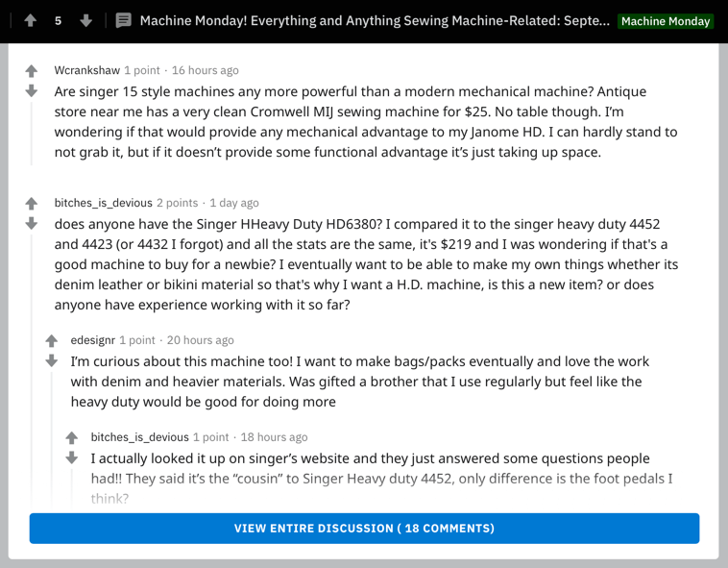
Task: Downvote the post in header bar
Action: [x=85, y=20]
